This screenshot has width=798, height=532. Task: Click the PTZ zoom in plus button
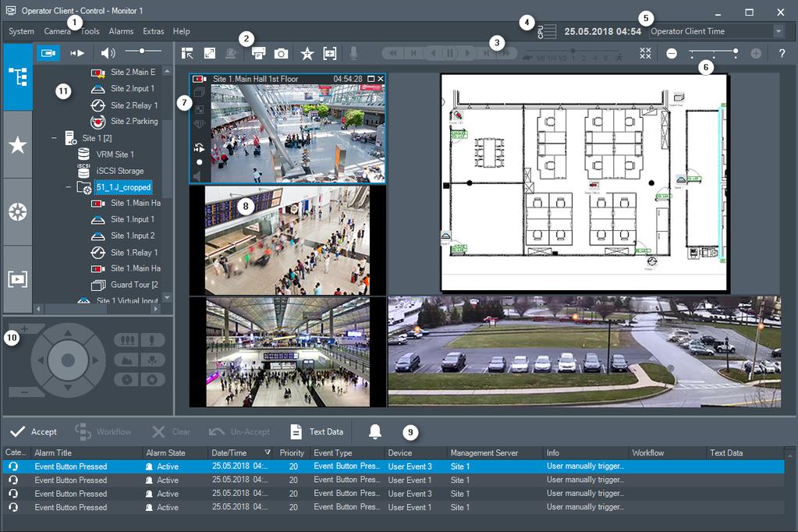[24, 329]
